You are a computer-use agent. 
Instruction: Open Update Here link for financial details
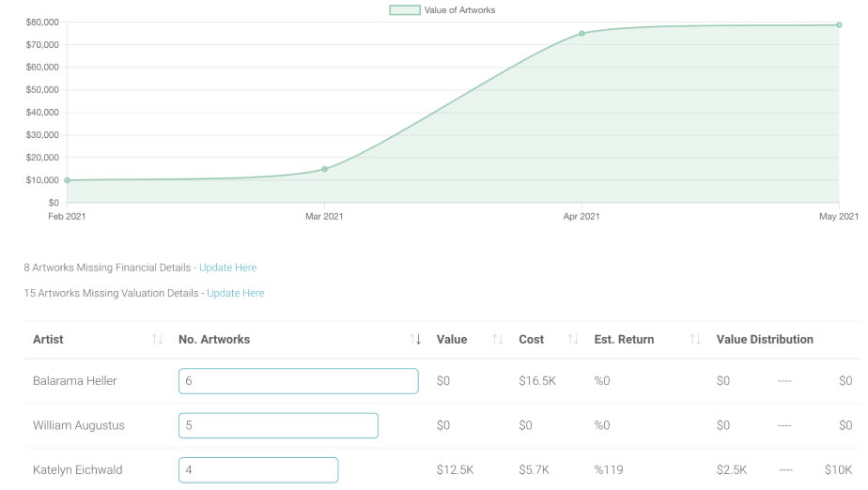[x=227, y=268]
